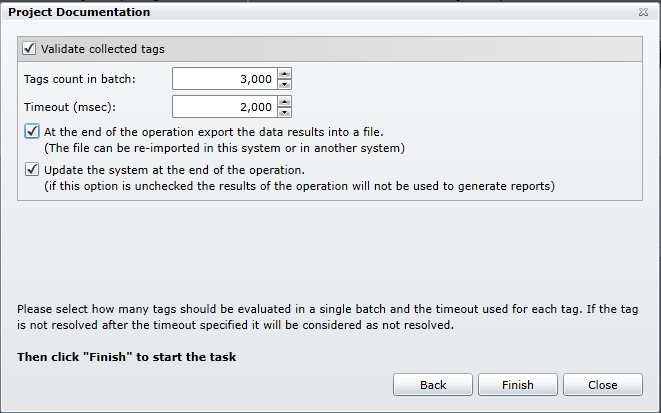This screenshot has height=413, width=661.
Task: Click the Project Documentation title bar
Action: click(x=300, y=12)
